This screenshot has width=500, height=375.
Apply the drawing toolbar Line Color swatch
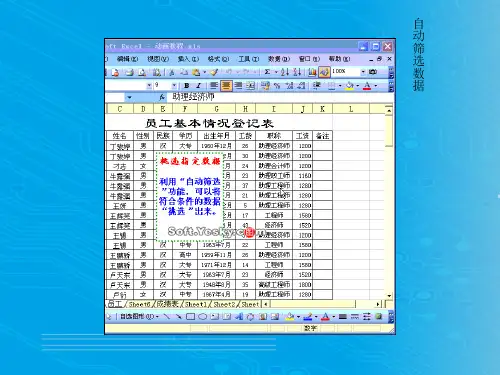pyautogui.click(x=308, y=316)
